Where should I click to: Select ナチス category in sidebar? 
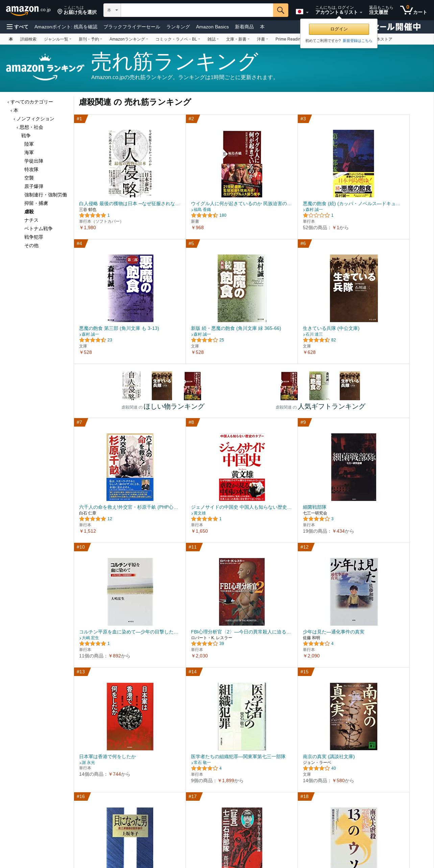coord(31,220)
